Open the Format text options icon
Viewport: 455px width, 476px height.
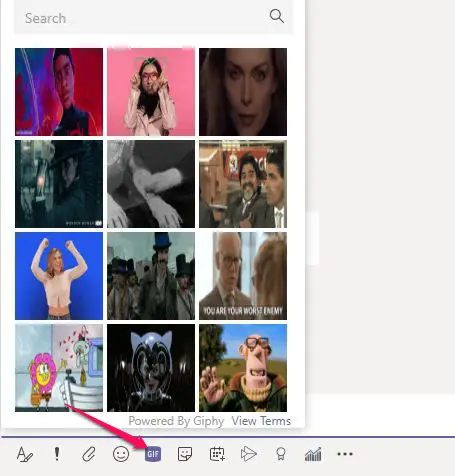[25, 454]
